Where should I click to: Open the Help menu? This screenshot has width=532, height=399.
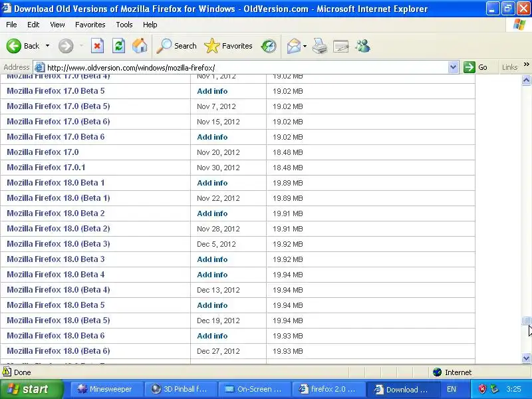pyautogui.click(x=150, y=25)
